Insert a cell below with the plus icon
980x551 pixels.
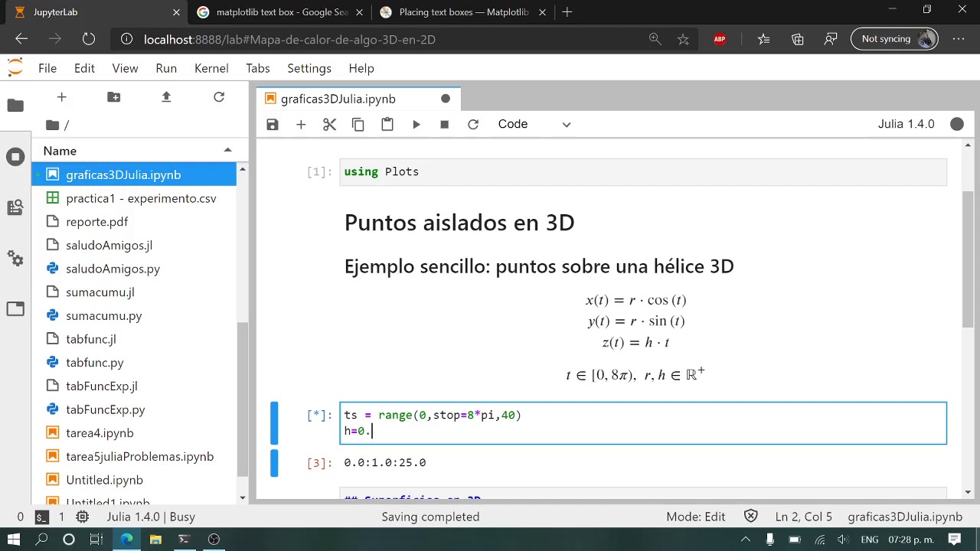tap(301, 124)
